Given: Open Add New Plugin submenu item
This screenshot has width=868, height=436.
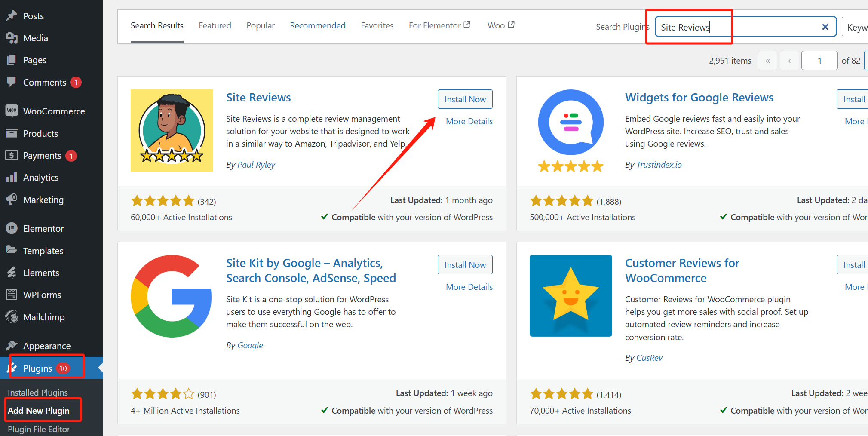Looking at the screenshot, I should click(39, 411).
